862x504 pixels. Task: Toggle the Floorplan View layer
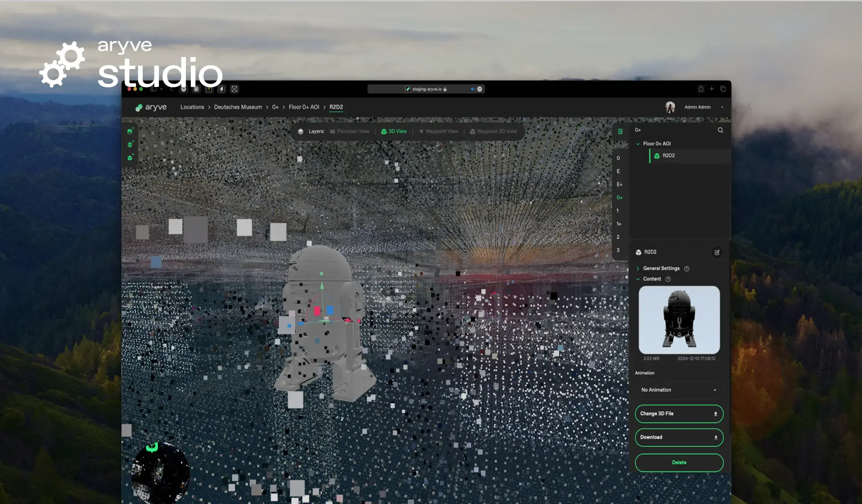pos(349,131)
